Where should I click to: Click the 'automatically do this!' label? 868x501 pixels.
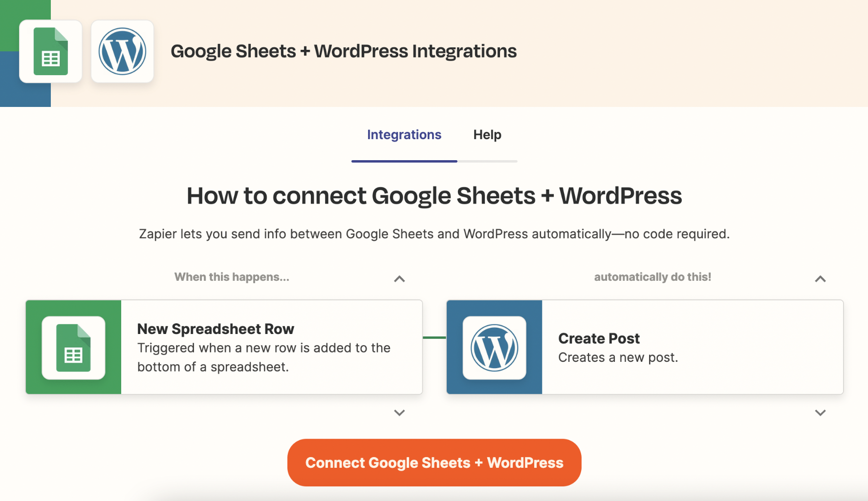[x=652, y=277]
